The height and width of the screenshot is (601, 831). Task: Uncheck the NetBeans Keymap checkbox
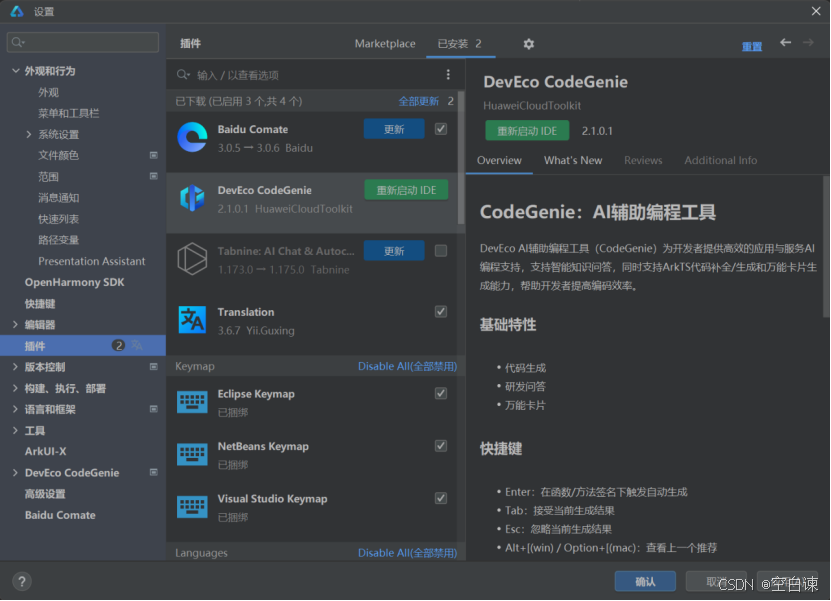(x=440, y=446)
